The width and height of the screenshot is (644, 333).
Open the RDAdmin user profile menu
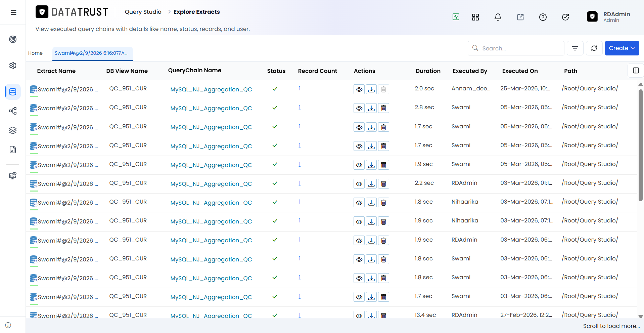tap(608, 17)
